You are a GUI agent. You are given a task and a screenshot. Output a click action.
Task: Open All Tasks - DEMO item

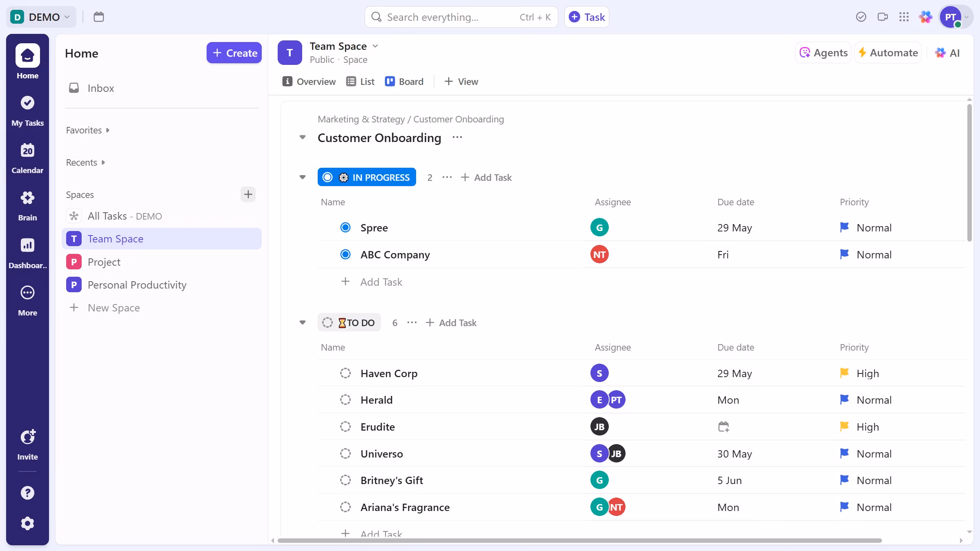(162, 216)
